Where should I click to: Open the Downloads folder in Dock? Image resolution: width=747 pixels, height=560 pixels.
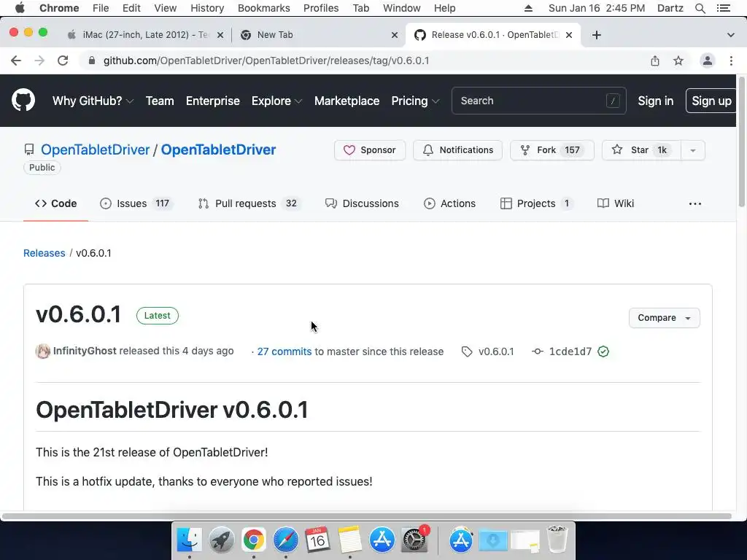[x=493, y=540]
